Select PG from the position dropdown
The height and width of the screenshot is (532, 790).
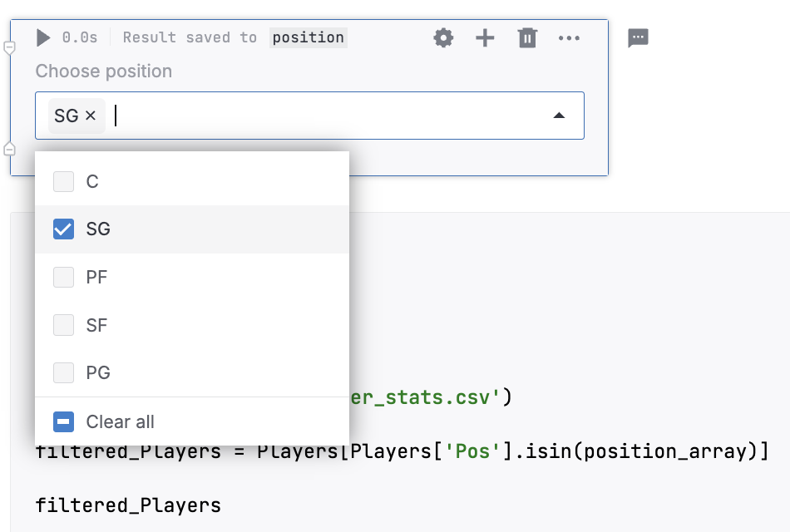tap(63, 373)
